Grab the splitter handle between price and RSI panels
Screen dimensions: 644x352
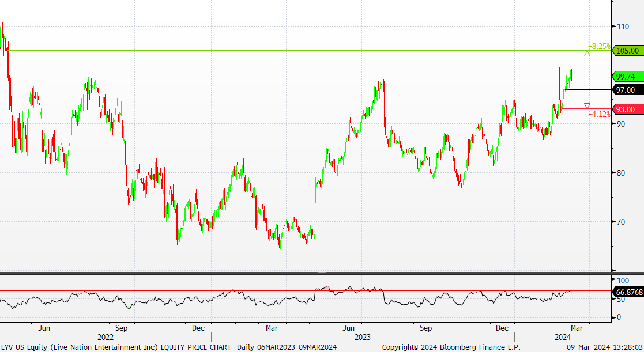tap(322, 273)
